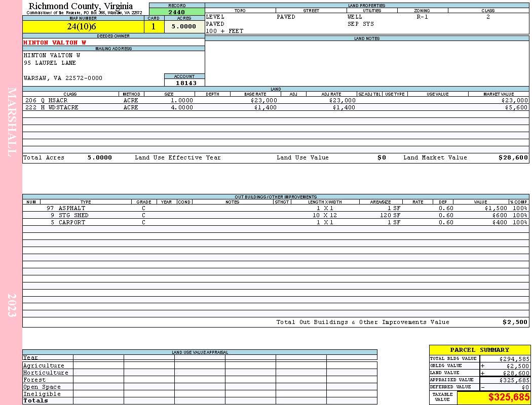The height and width of the screenshot is (405, 532).
Task: Click the Open Space row label
Action: coord(42,387)
